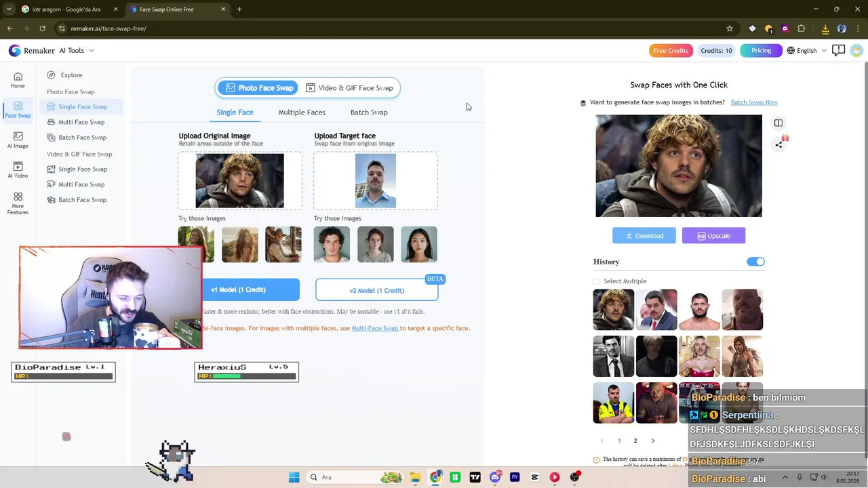Click the Upload Target face box
The image size is (868, 488).
pyautogui.click(x=376, y=180)
